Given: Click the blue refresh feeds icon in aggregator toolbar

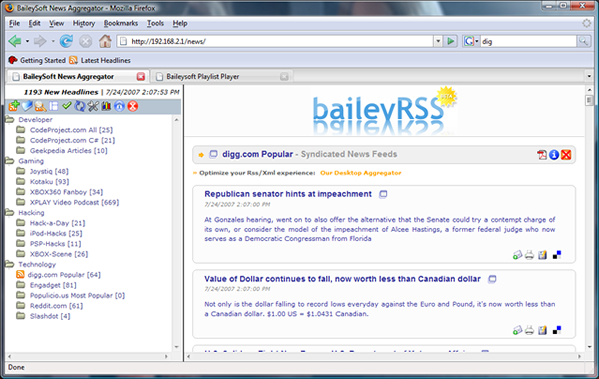Looking at the screenshot, I should [80, 106].
